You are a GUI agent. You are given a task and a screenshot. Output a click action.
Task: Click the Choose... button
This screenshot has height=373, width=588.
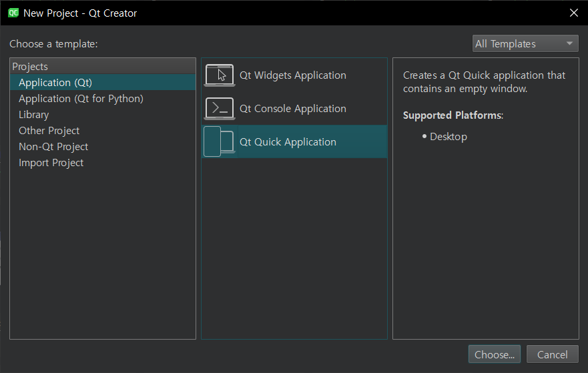(495, 354)
